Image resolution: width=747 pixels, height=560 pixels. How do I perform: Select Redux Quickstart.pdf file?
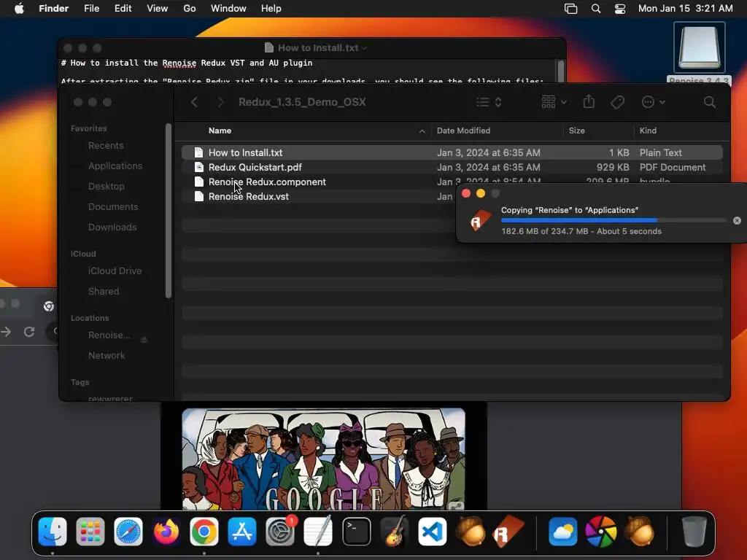tap(452, 167)
